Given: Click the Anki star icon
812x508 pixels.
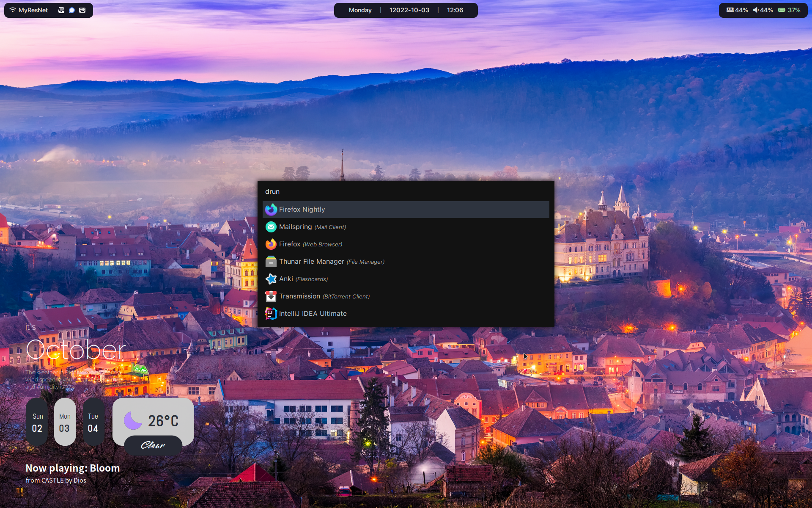Looking at the screenshot, I should click(x=271, y=279).
